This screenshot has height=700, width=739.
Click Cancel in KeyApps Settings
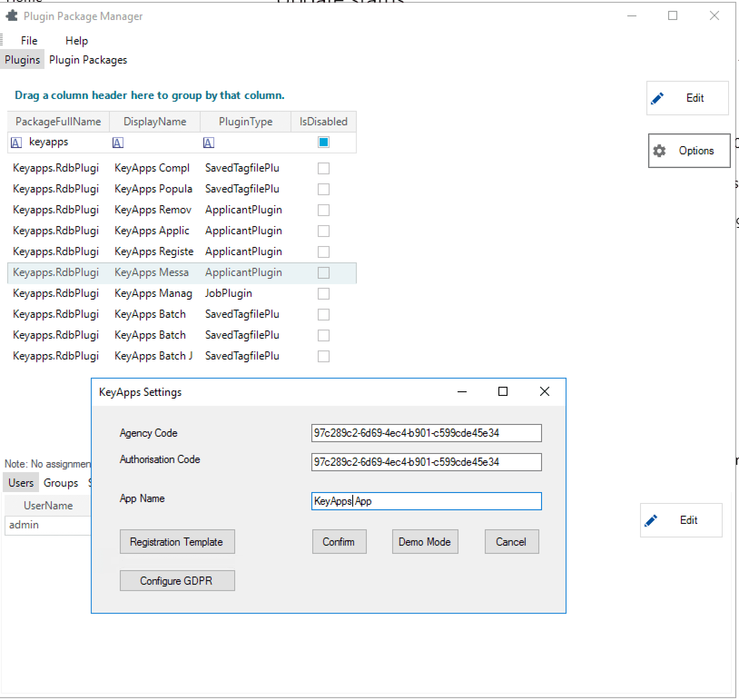[x=512, y=542]
